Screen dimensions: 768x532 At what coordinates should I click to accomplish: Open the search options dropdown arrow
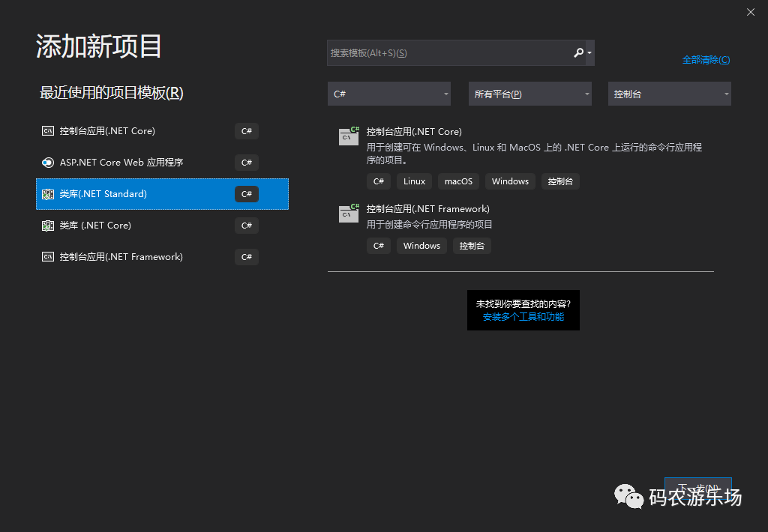coord(589,53)
